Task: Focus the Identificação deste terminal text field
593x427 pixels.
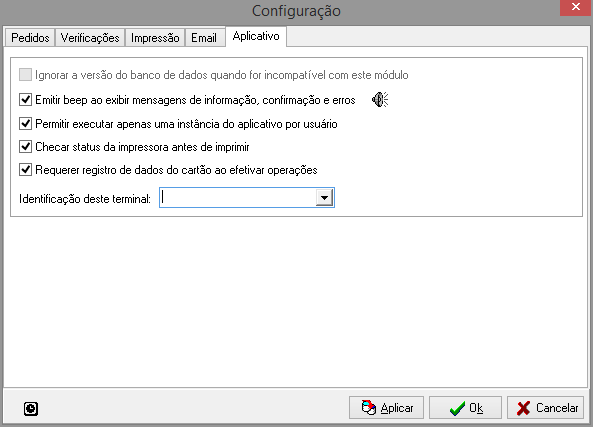Action: click(x=238, y=197)
